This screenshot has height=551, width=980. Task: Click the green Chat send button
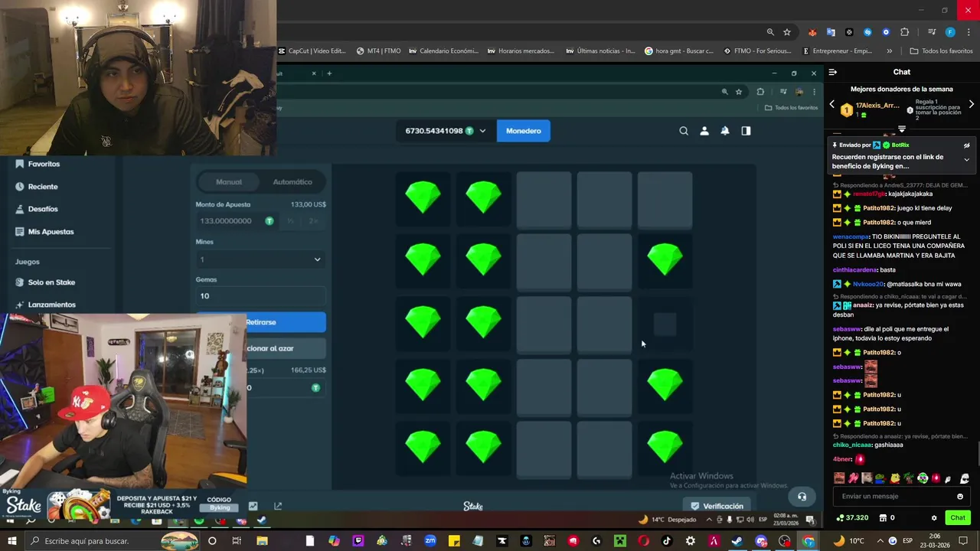pyautogui.click(x=958, y=518)
